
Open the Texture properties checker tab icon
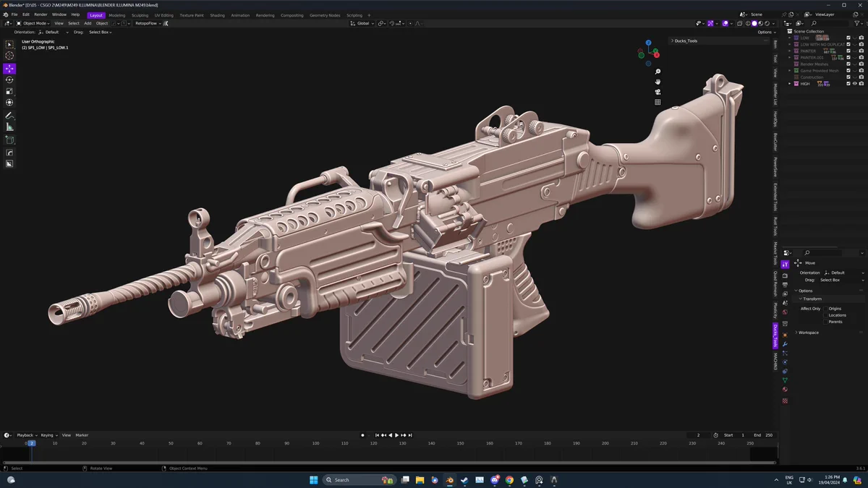[x=785, y=401]
